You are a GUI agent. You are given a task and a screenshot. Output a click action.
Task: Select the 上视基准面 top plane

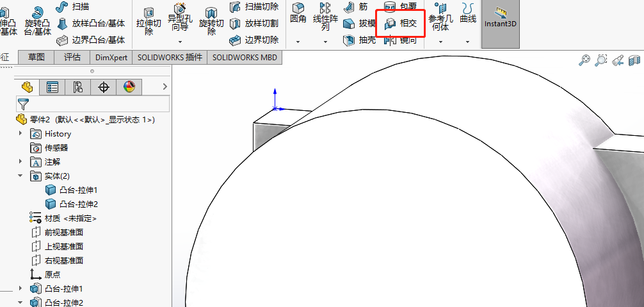(x=57, y=246)
